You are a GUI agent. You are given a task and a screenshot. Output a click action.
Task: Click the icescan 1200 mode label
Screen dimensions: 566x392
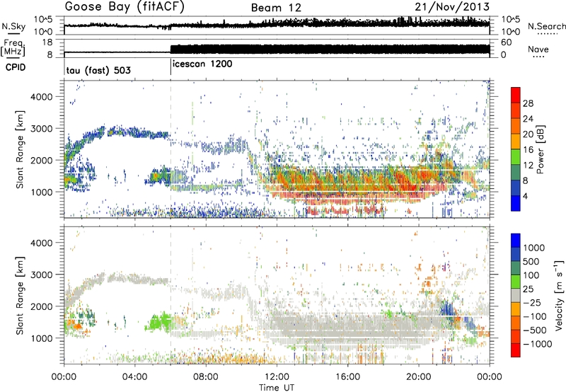[x=202, y=64]
